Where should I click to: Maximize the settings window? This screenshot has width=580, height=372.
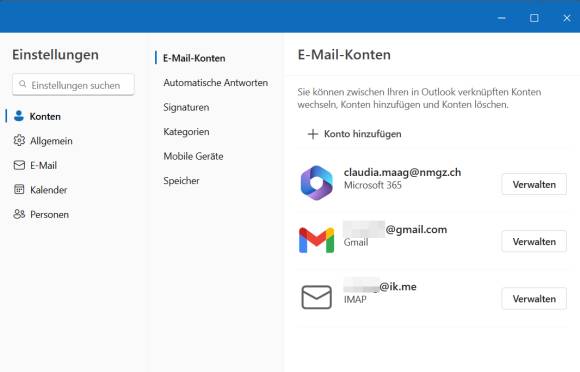pos(534,18)
